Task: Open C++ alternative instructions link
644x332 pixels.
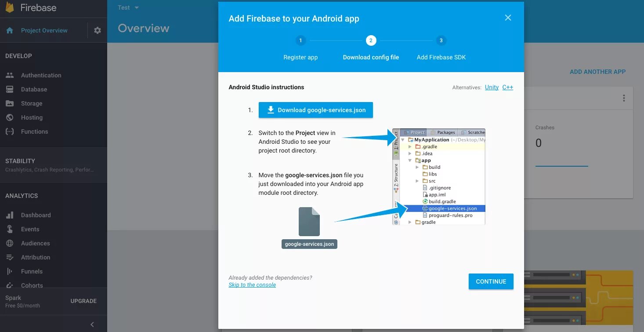Action: click(x=507, y=87)
